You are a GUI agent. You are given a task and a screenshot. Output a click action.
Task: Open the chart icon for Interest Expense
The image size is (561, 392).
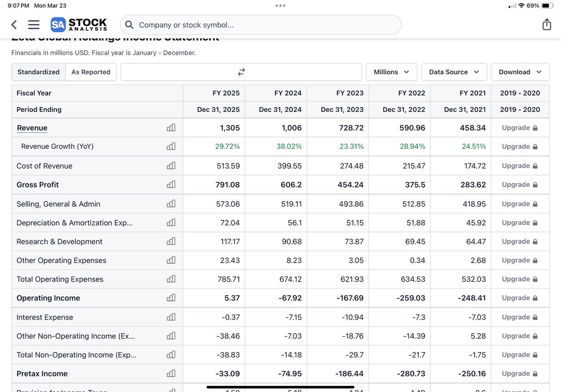pos(171,317)
